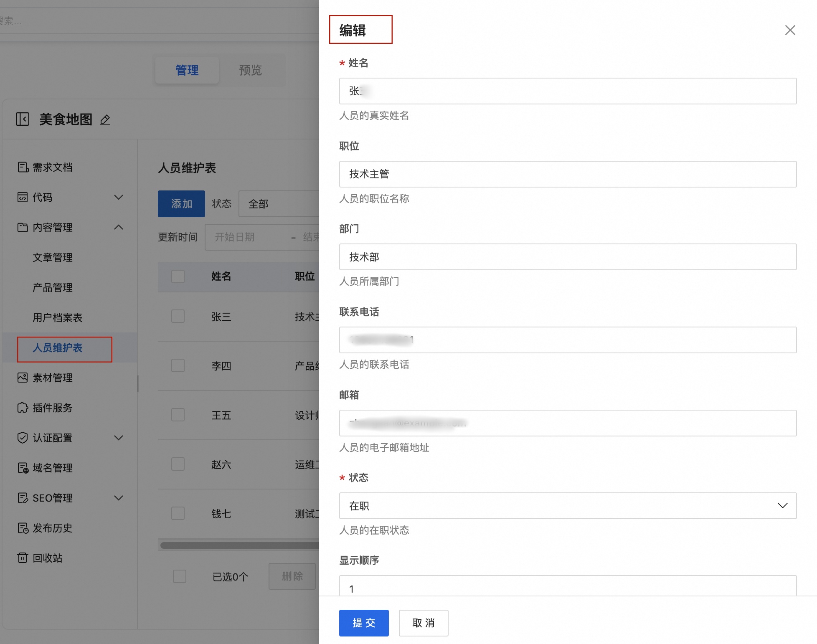
Task: Click the 显示顺序 input field
Action: pos(567,588)
